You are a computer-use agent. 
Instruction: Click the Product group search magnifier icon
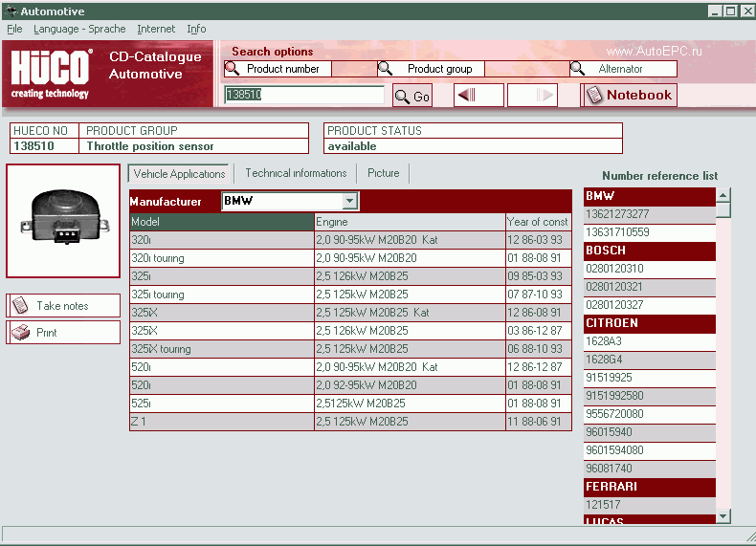coord(386,69)
